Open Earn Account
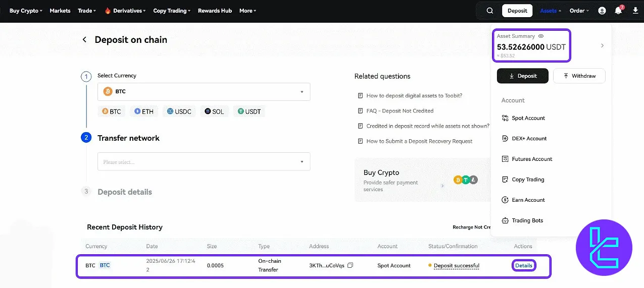The image size is (644, 288). 523,200
